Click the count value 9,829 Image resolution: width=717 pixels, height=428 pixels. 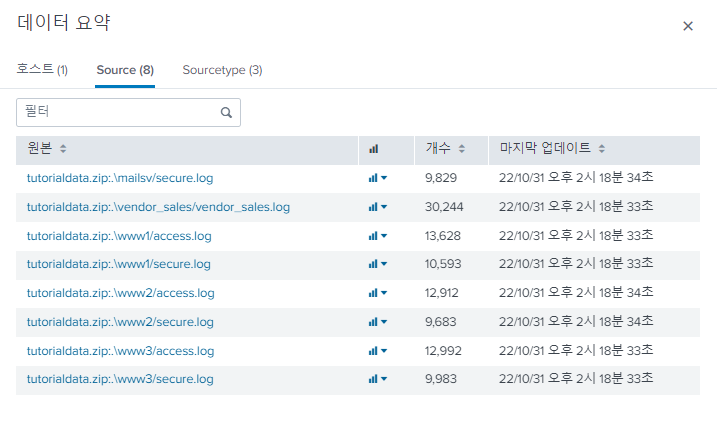pos(441,178)
